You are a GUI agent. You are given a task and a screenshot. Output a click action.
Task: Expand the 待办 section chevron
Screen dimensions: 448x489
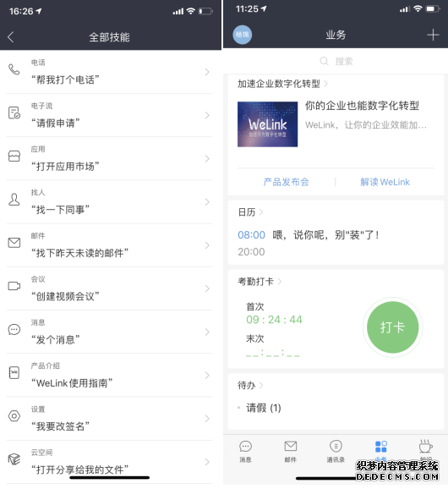(x=261, y=386)
